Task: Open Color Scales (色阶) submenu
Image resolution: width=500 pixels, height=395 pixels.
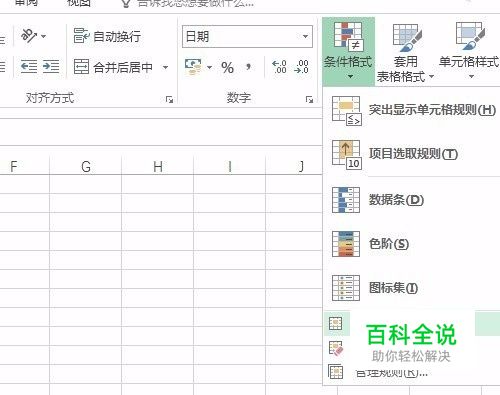Action: (x=413, y=244)
